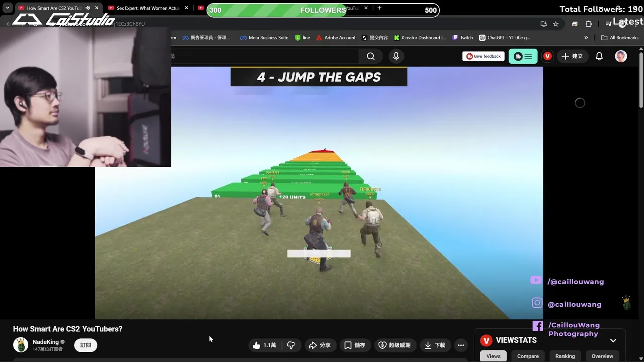Open NadeKing channel avatar

pos(21,345)
